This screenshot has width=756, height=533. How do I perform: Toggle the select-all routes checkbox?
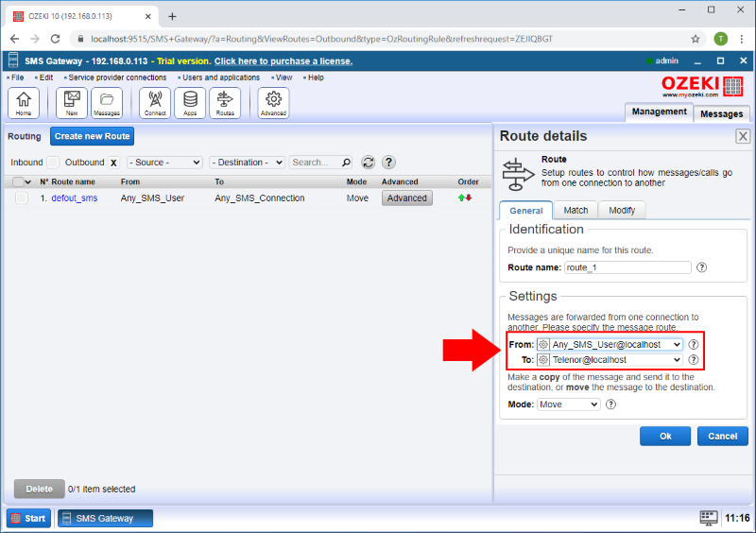pos(18,181)
